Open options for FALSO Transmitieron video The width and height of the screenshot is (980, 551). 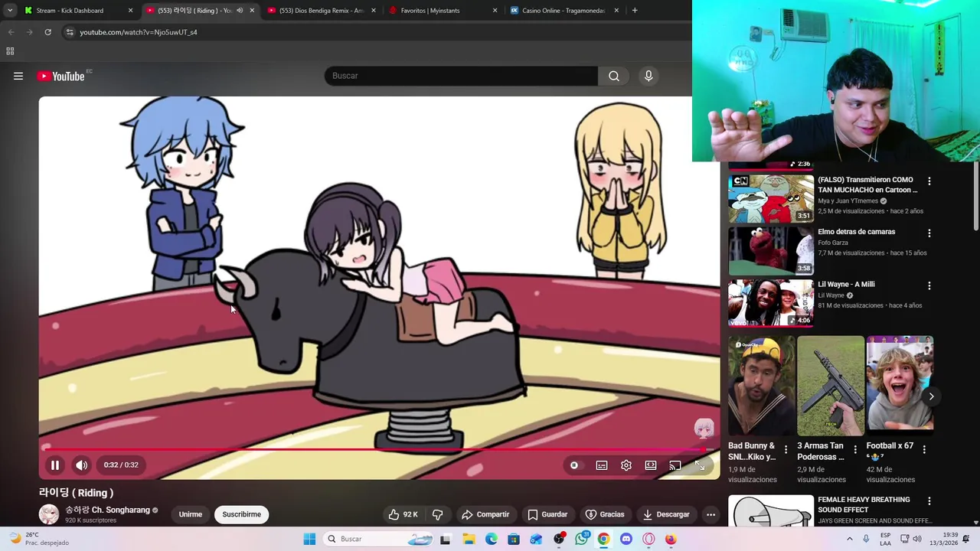pos(929,182)
